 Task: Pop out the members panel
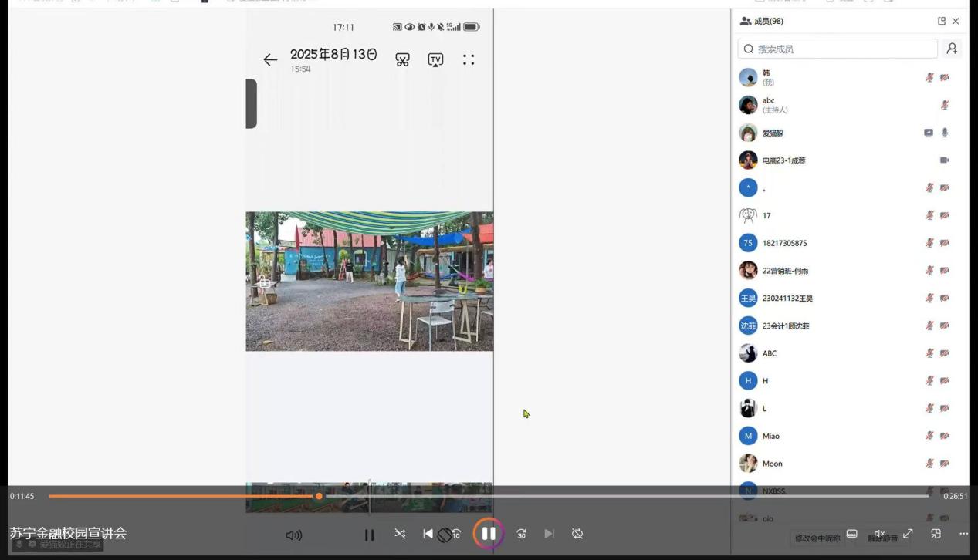coord(941,21)
